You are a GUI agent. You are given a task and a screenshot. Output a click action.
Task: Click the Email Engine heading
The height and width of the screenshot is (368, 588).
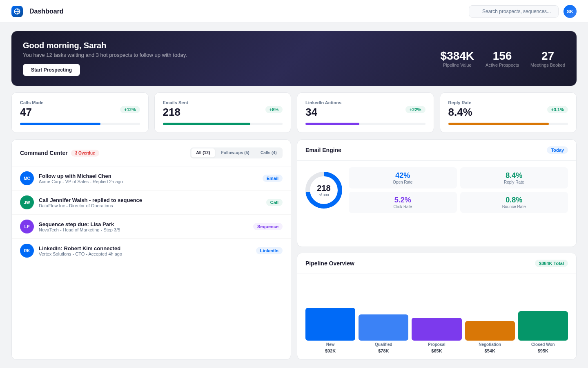tap(323, 150)
